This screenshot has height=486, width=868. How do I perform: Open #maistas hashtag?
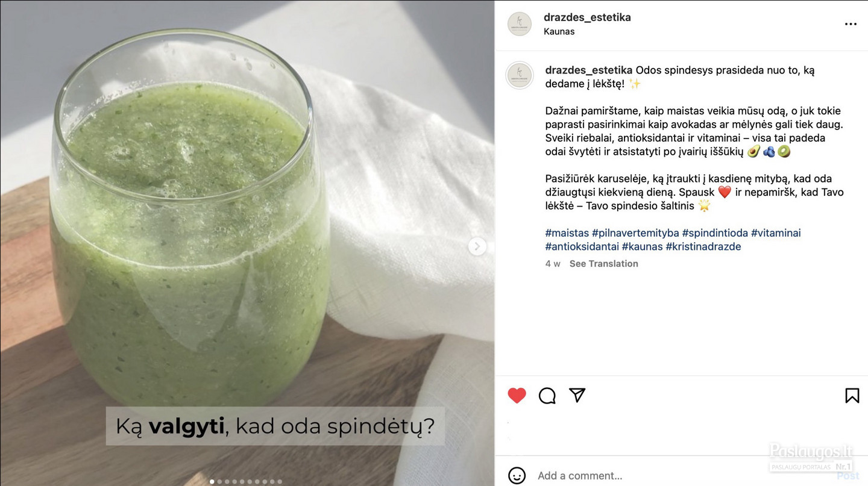[567, 233]
